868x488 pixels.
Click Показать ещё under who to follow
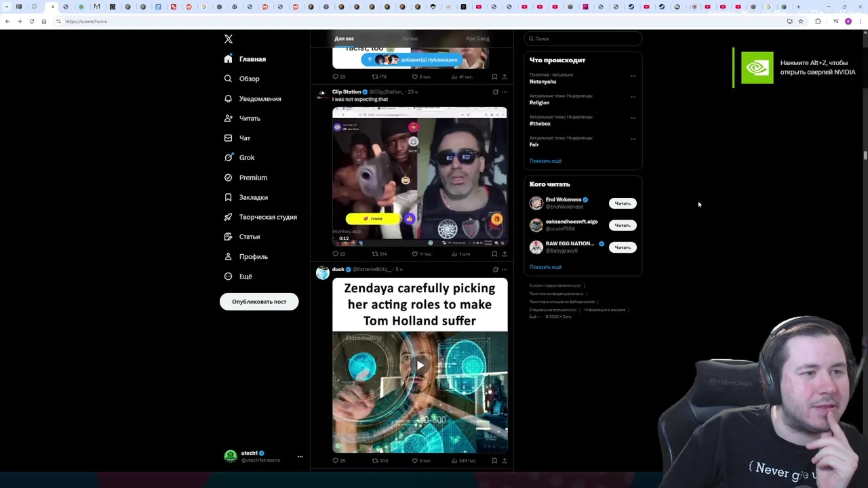click(x=545, y=267)
